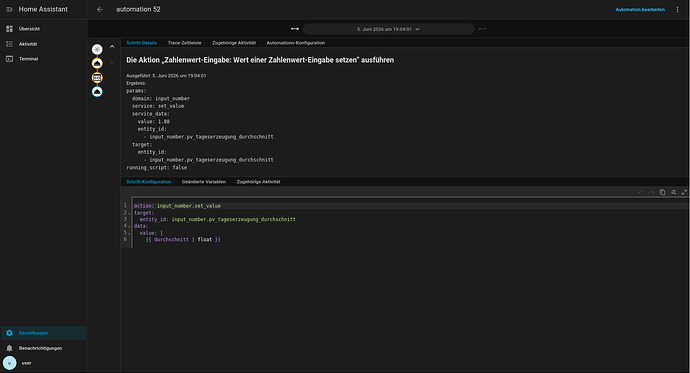Click inside line 1 action: input_number.set_value
This screenshot has width=690, height=373.
pos(177,206)
